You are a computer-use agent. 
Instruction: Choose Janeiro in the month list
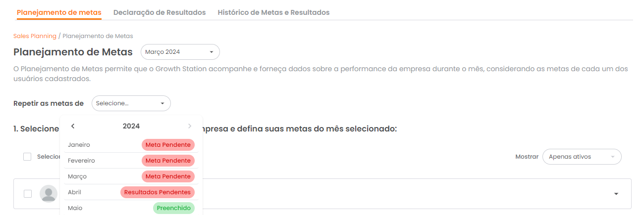[79, 145]
